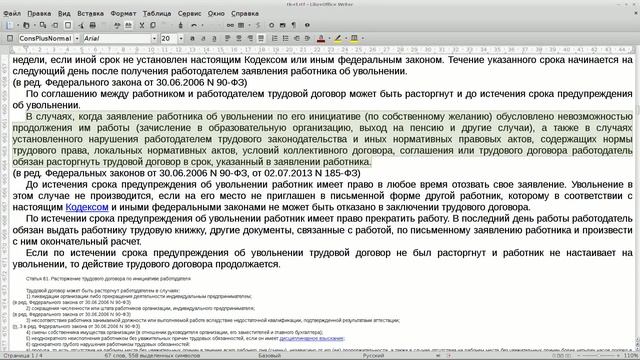Expand the Undo history dropdown arrow
This screenshot has height=360, width=640.
click(x=202, y=25)
